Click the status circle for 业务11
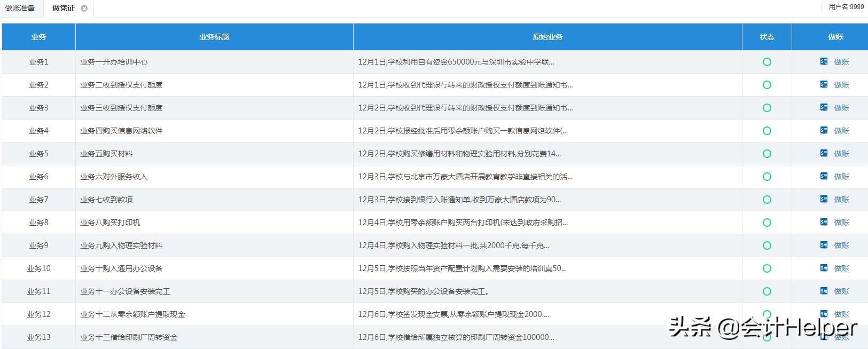868x349 pixels. 767,291
